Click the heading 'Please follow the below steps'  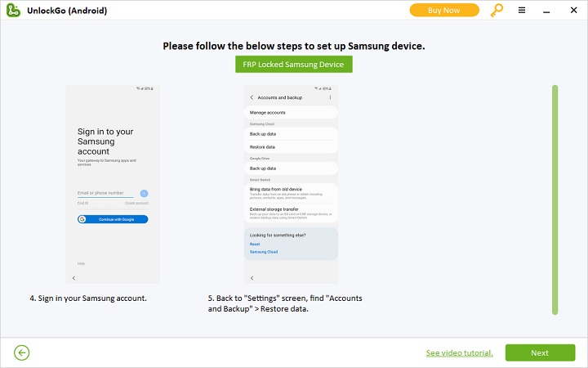point(294,46)
